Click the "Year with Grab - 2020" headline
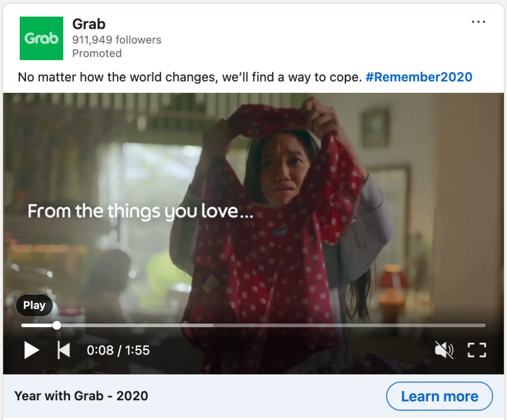This screenshot has width=507, height=420. coord(81,396)
